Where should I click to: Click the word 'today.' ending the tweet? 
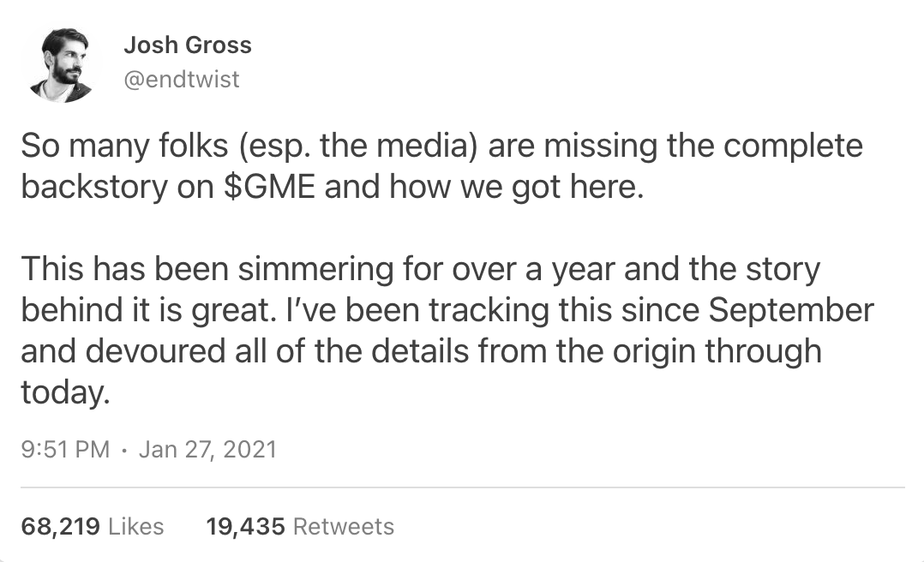(65, 392)
